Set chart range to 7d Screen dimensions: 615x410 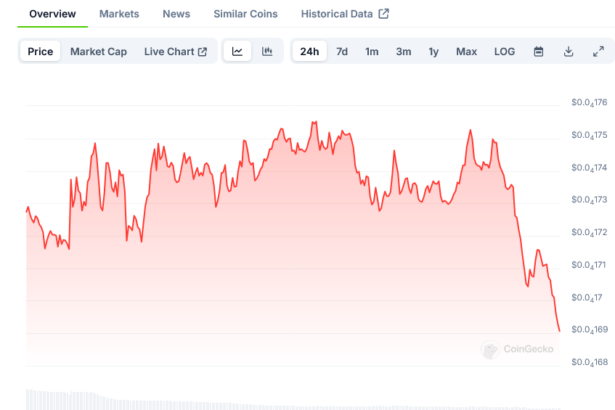(342, 52)
